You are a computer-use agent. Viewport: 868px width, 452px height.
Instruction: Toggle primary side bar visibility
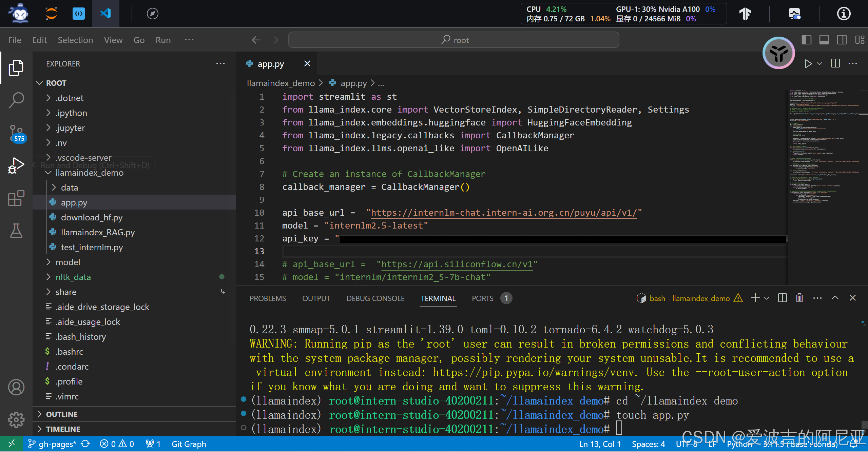tap(807, 40)
